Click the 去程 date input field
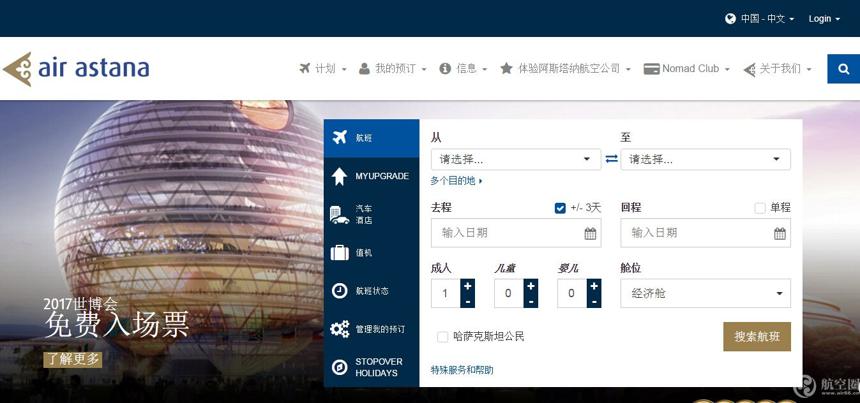860x403 pixels. 516,233
